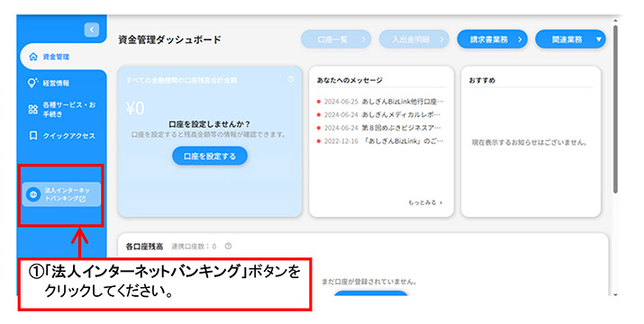Click the grid icon beside 各種サービス
Viewport: 644px width, 324px height.
pos(32,110)
